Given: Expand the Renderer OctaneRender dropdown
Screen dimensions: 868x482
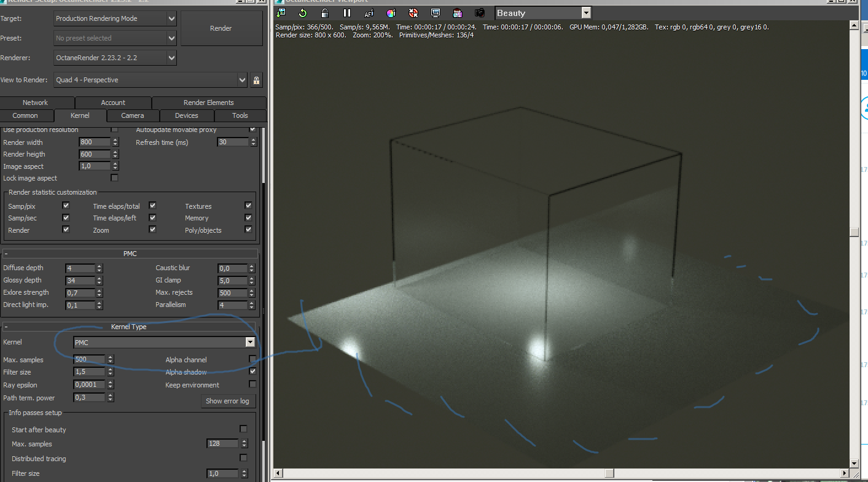Looking at the screenshot, I should (x=115, y=58).
